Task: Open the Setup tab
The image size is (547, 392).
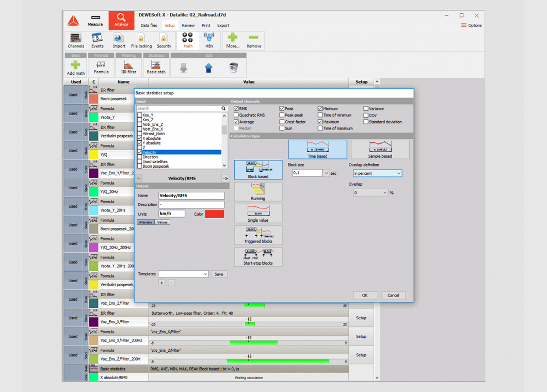Action: point(170,25)
